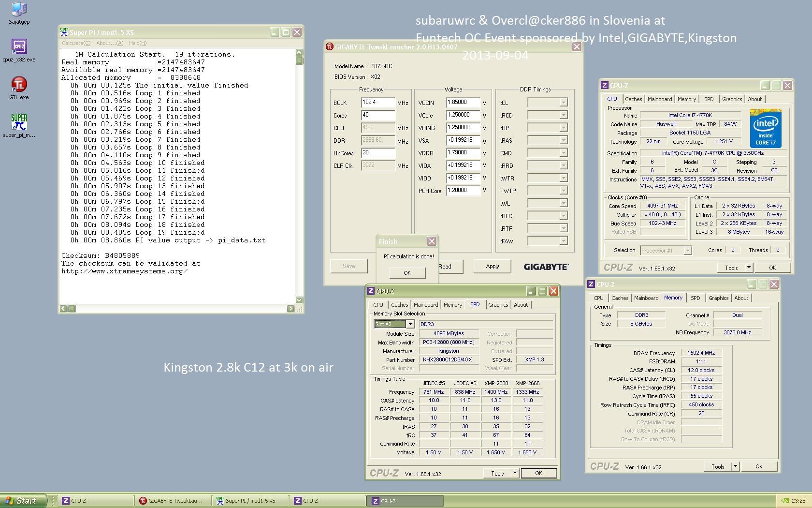Click title bar icon of CPU-Z SPD window
812x508 pixels.
370,291
